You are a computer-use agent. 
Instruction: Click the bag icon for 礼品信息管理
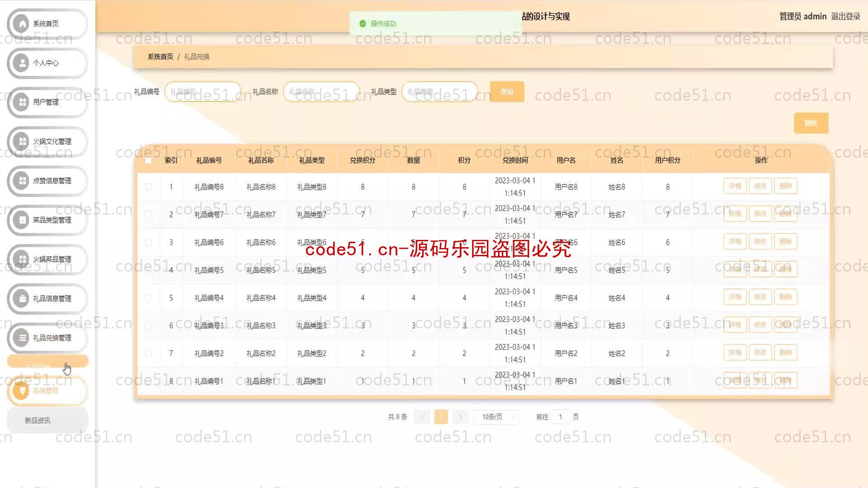[x=21, y=299]
